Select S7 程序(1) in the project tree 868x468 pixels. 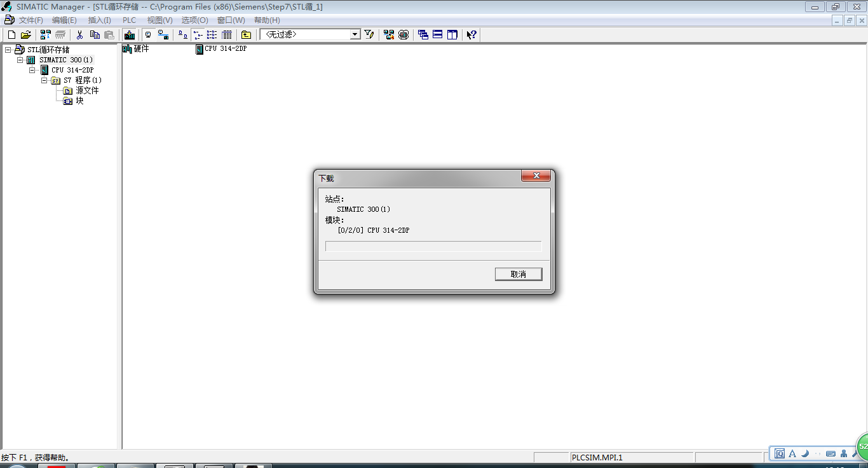[x=83, y=80]
